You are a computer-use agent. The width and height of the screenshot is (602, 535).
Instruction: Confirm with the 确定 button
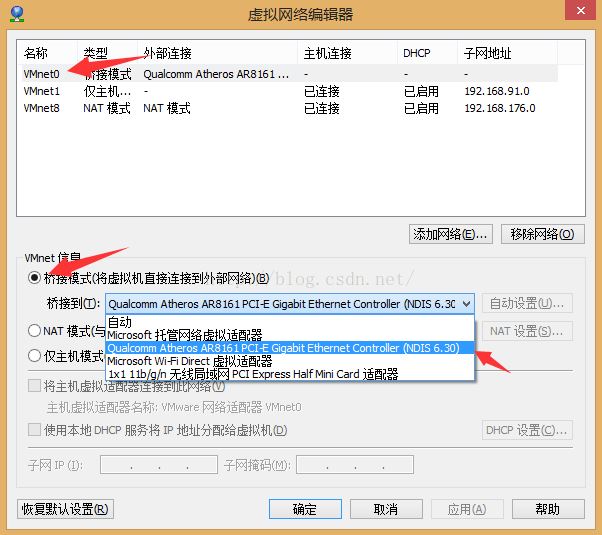305,509
